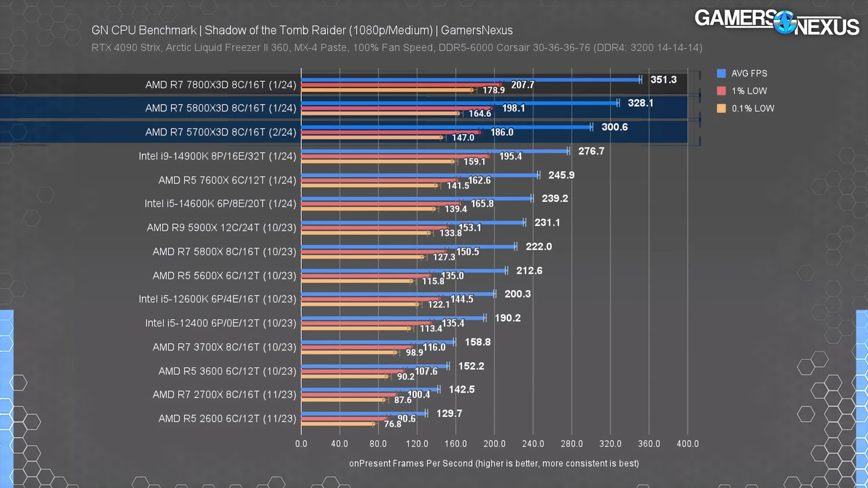The height and width of the screenshot is (488, 868).
Task: Click the RTX 4090 Strix test setup subtitle
Action: pos(397,47)
